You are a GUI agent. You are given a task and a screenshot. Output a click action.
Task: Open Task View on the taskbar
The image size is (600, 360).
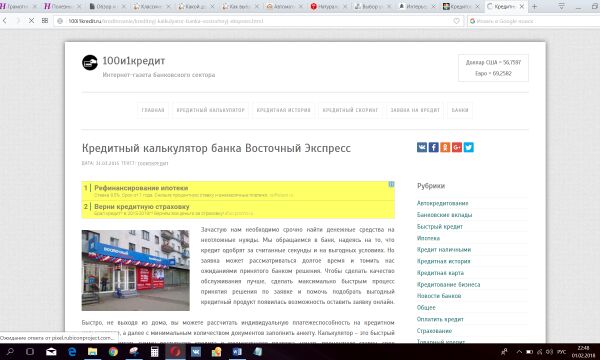(x=30, y=352)
